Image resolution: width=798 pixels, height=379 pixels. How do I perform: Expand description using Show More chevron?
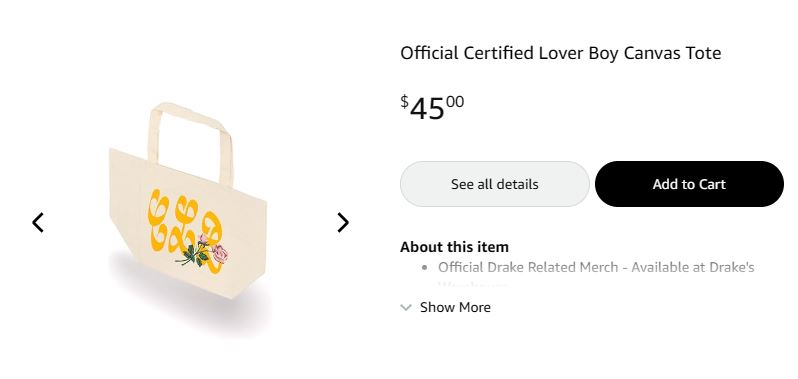click(406, 307)
